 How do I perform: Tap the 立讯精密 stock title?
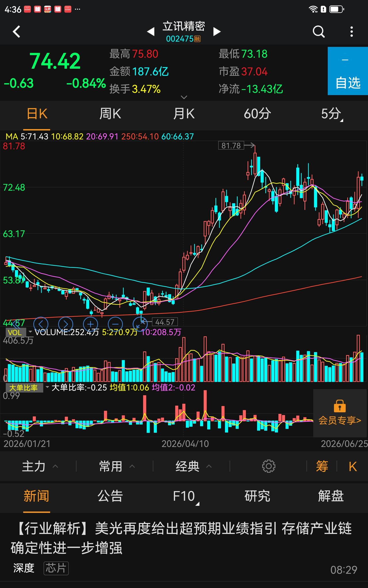pyautogui.click(x=184, y=26)
